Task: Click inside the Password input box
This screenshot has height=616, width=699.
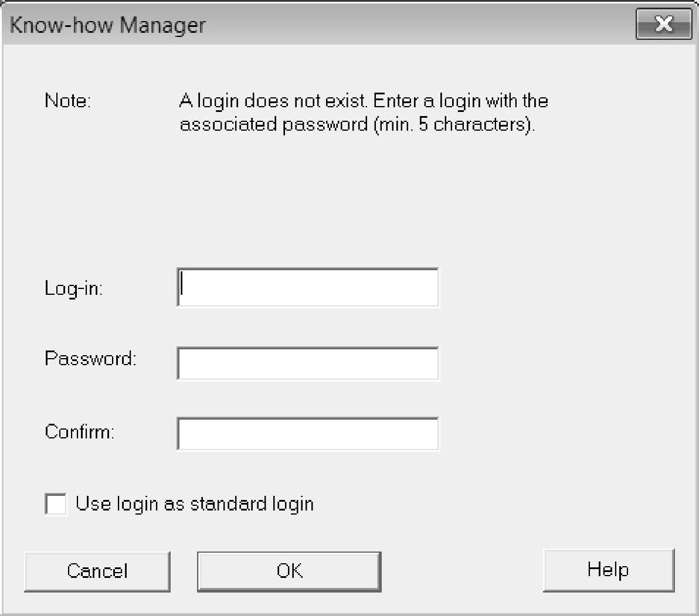Action: 307,363
